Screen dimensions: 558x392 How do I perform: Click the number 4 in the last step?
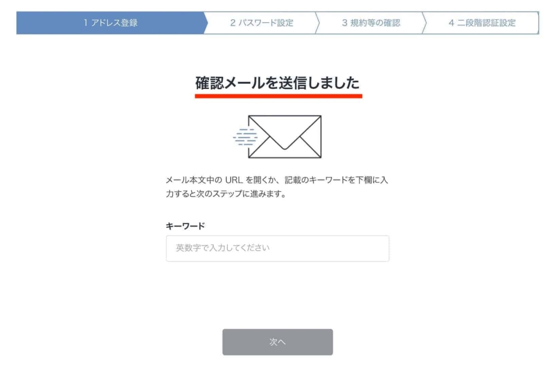[451, 23]
